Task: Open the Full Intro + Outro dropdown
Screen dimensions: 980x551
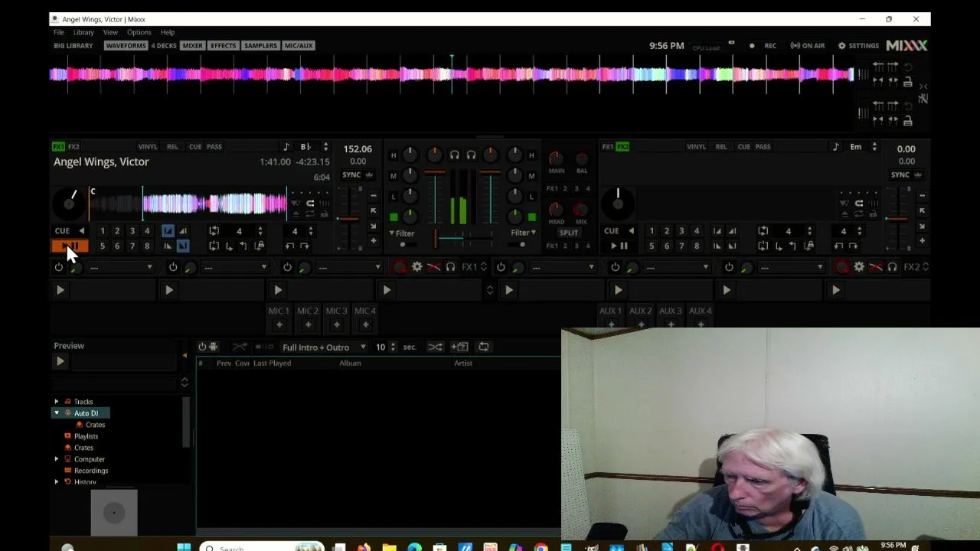Action: pos(323,347)
